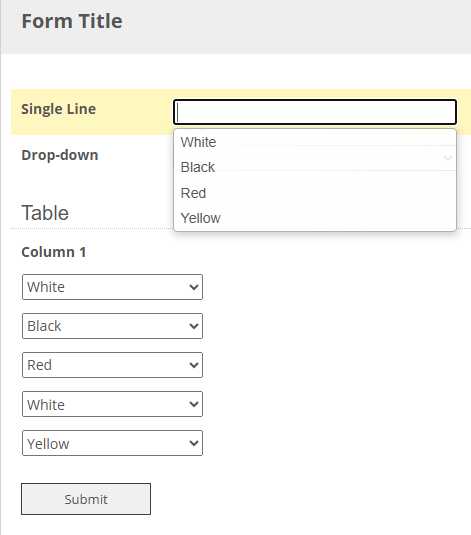
Task: Open the Drop-down field's faded chevron
Action: click(x=448, y=158)
